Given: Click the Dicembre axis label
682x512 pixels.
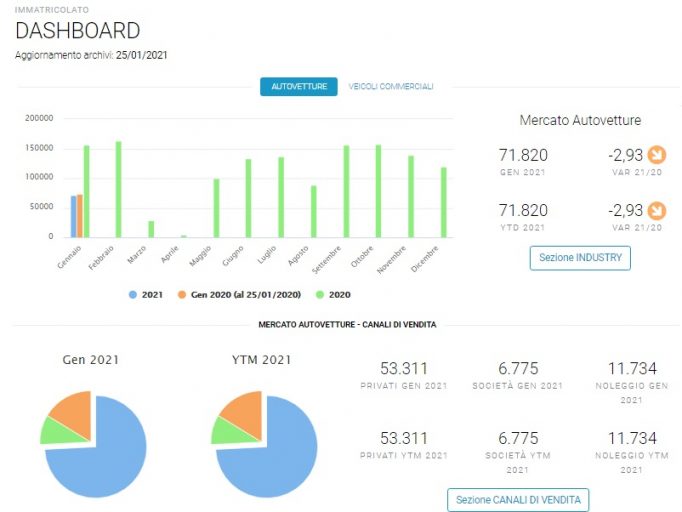Looking at the screenshot, I should coord(425,259).
